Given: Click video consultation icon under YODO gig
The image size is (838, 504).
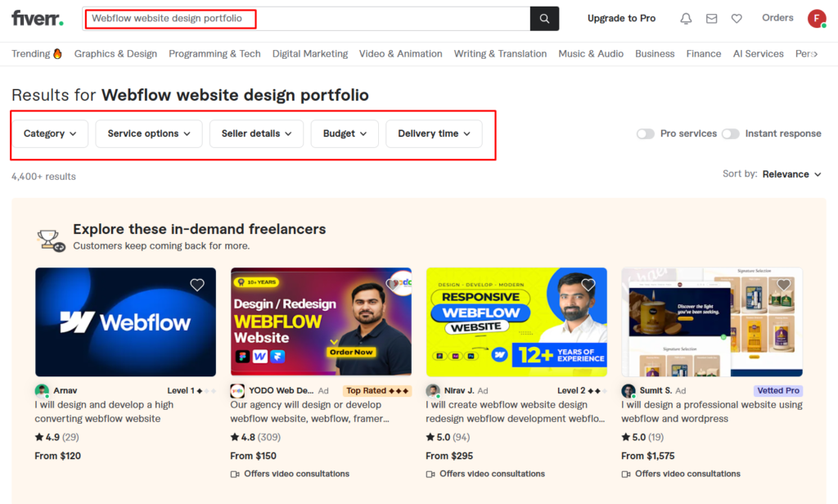Looking at the screenshot, I should point(235,474).
